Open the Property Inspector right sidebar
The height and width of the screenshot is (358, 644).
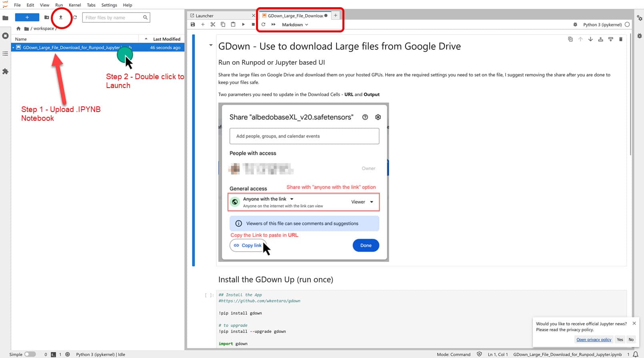pos(639,18)
